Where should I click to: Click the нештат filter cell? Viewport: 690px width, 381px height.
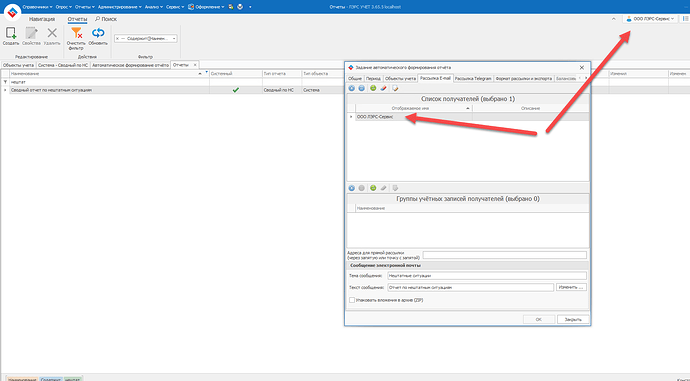[x=109, y=82]
